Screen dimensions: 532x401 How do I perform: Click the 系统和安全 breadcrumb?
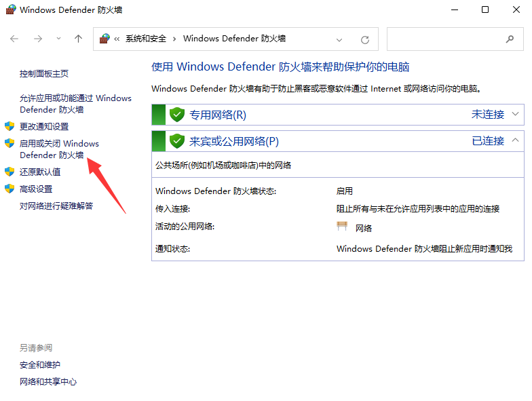point(146,39)
